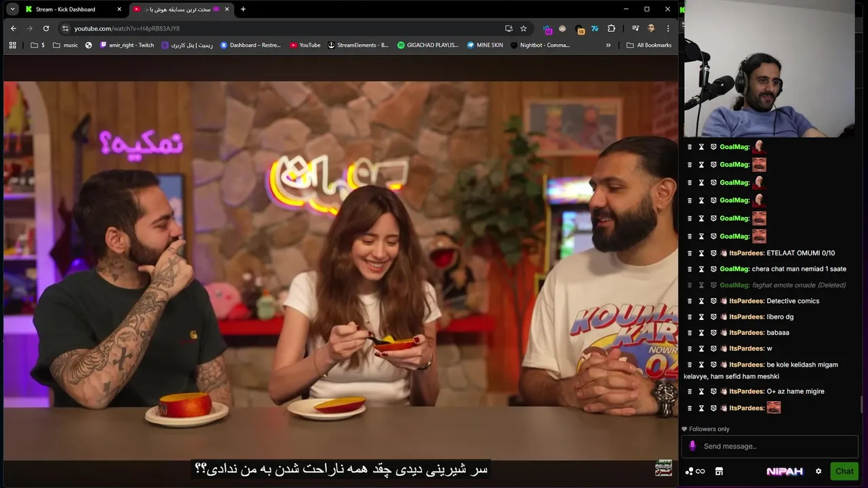The image size is (868, 488).
Task: Open the channel points icon below chat
Action: click(695, 471)
